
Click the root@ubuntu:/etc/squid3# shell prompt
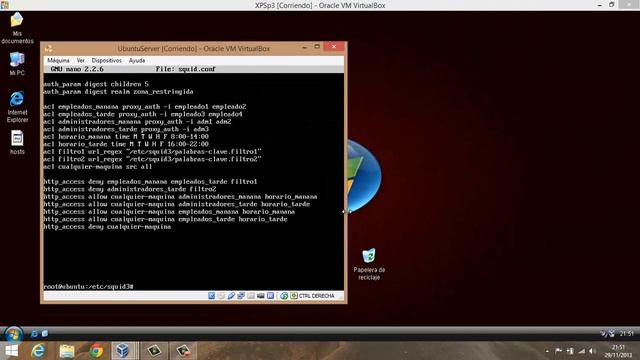(88, 287)
